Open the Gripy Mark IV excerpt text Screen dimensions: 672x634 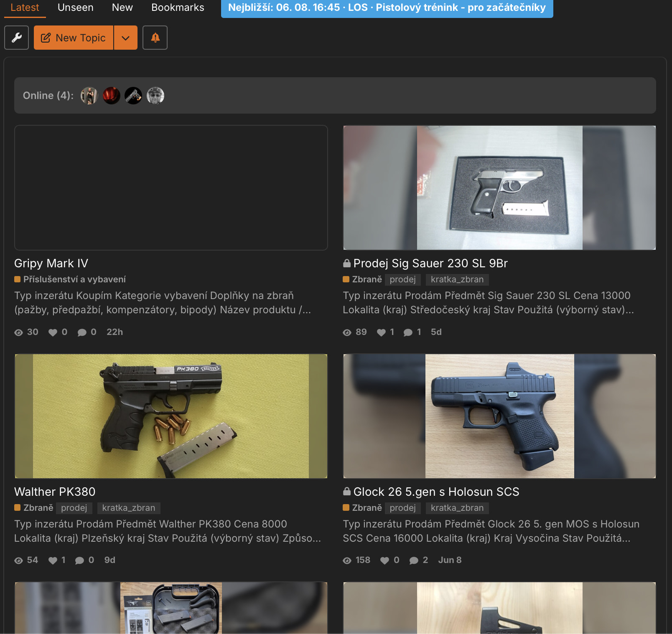tap(163, 303)
